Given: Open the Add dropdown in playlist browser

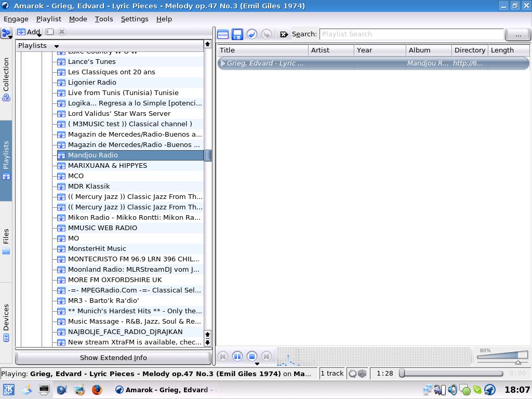Looking at the screenshot, I should [x=30, y=32].
